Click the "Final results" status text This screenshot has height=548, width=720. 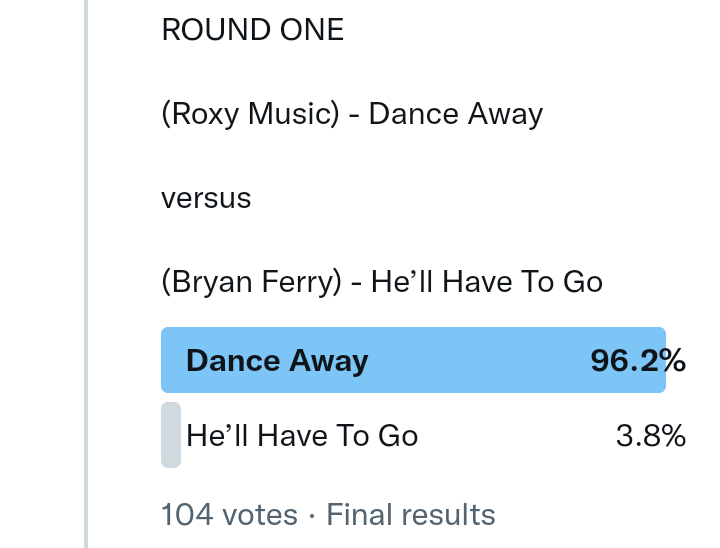coord(411,515)
